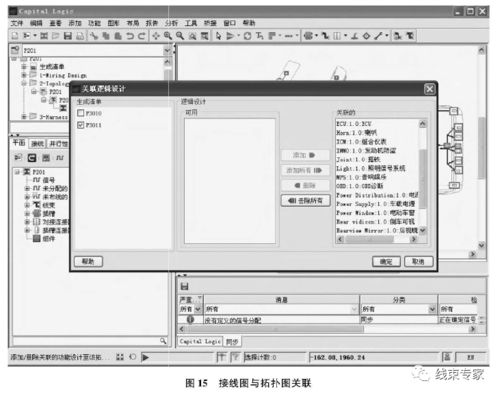Click the horizontal scrollbar of associated list
This screenshot has width=500, height=396.
point(377,239)
